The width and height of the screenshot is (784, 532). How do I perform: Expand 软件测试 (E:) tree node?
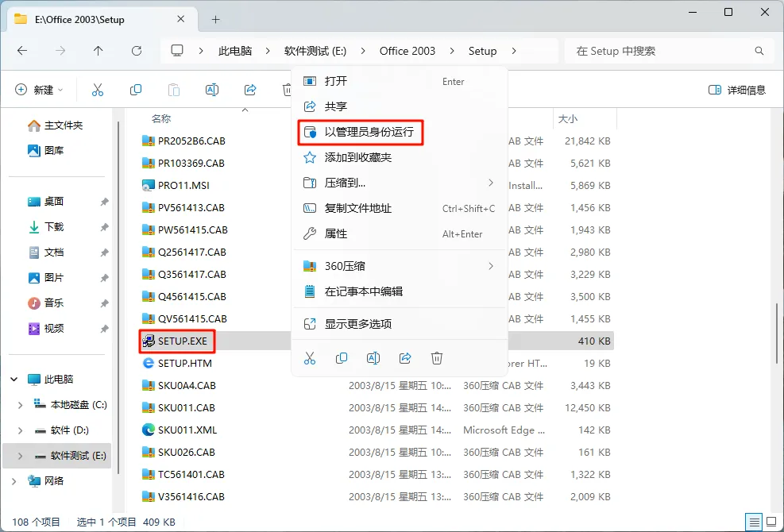pyautogui.click(x=20, y=456)
